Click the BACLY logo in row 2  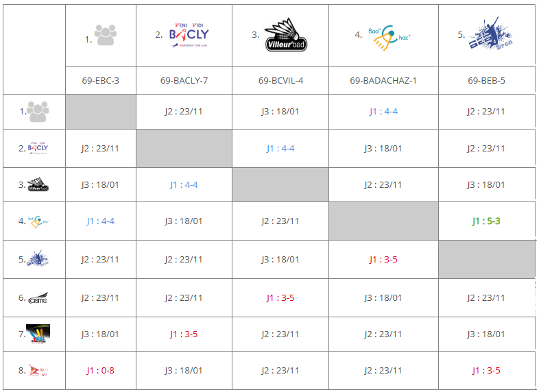38,148
